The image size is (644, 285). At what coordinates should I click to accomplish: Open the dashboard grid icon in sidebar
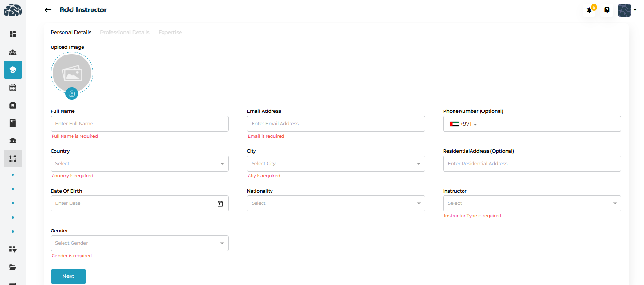[x=13, y=34]
